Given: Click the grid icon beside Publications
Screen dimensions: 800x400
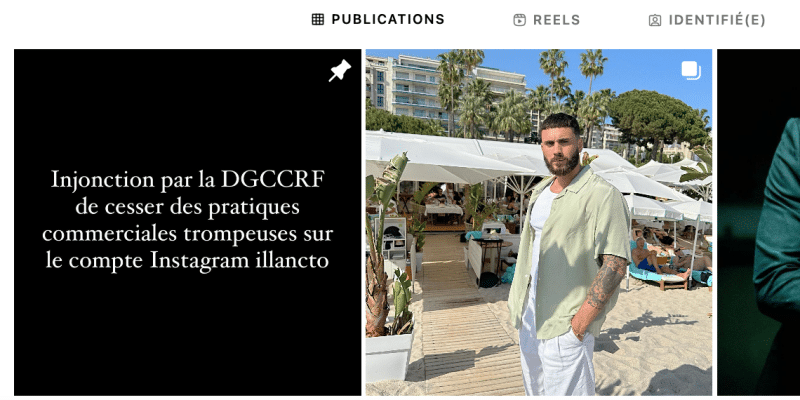Looking at the screenshot, I should click(318, 19).
